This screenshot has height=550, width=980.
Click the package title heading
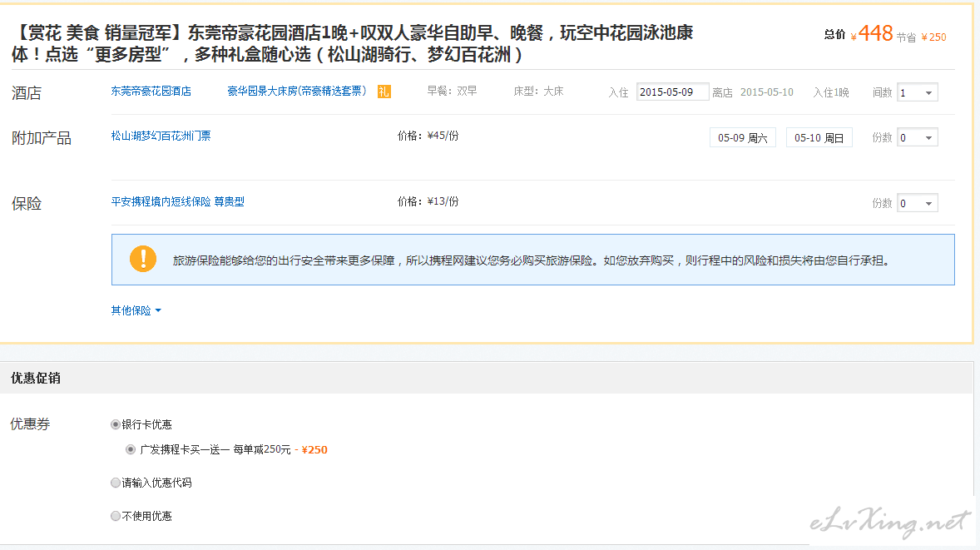pyautogui.click(x=353, y=44)
